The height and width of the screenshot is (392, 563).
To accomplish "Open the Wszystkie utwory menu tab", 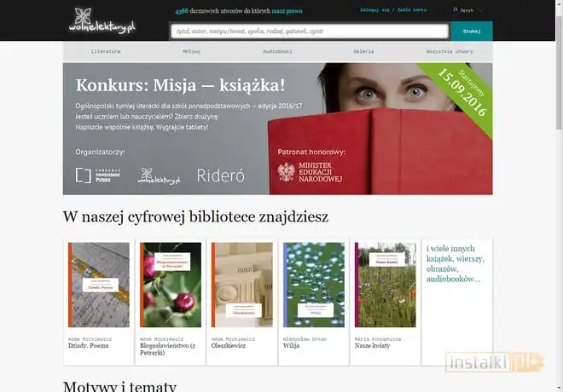I will 450,51.
